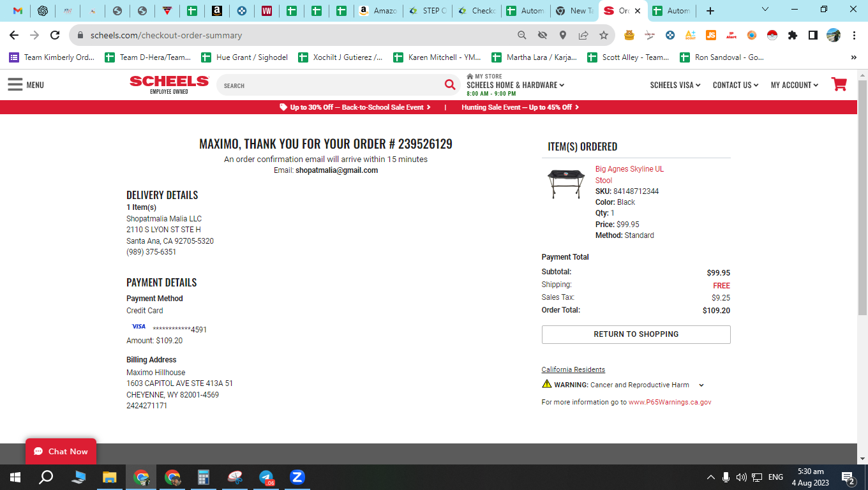Image resolution: width=868 pixels, height=490 pixels.
Task: Click the share page icon
Action: [x=583, y=35]
